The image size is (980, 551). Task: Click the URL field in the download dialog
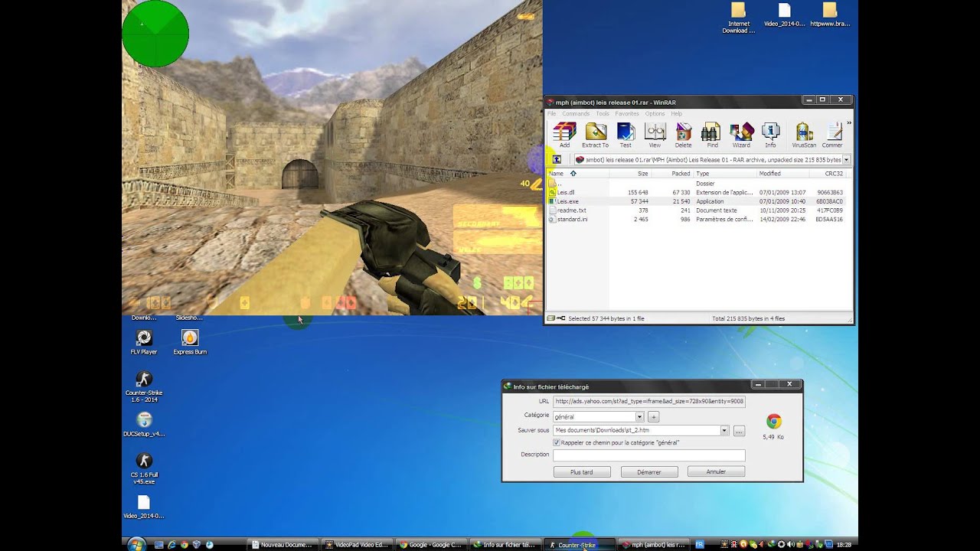pos(648,401)
